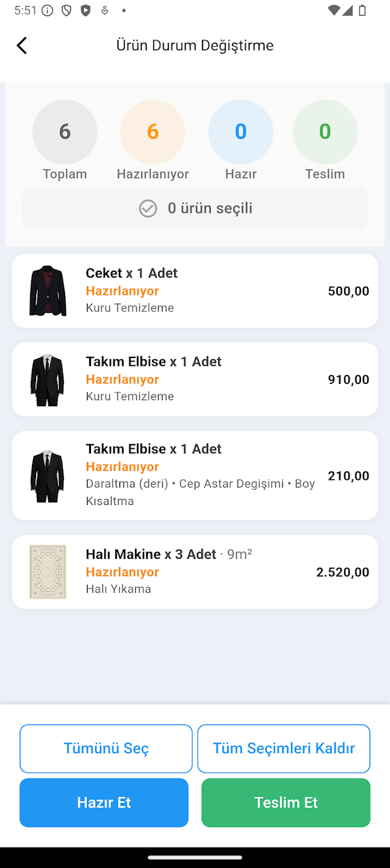Tap the 910,00 price on Takım Elbise
This screenshot has height=868, width=390.
point(348,379)
